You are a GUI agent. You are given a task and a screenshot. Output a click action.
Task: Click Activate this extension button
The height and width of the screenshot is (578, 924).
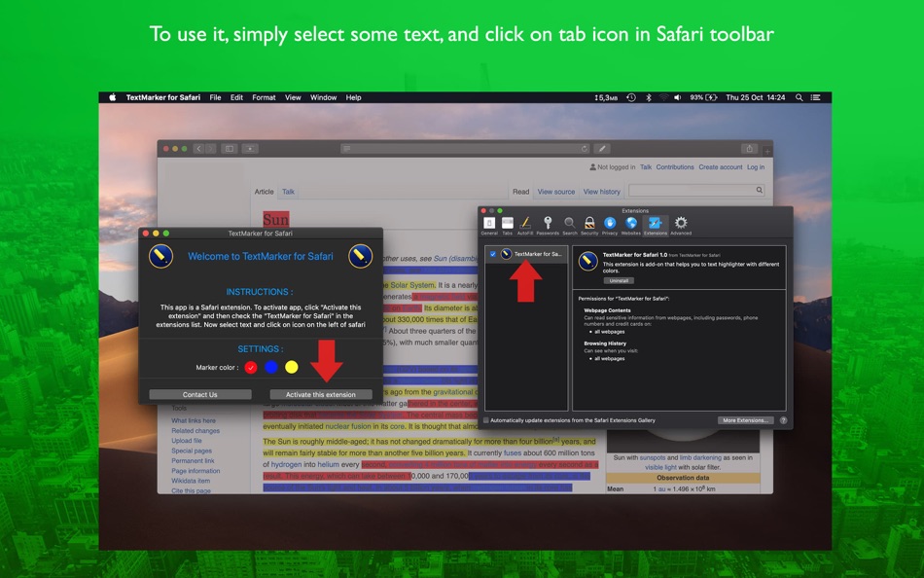pos(321,394)
